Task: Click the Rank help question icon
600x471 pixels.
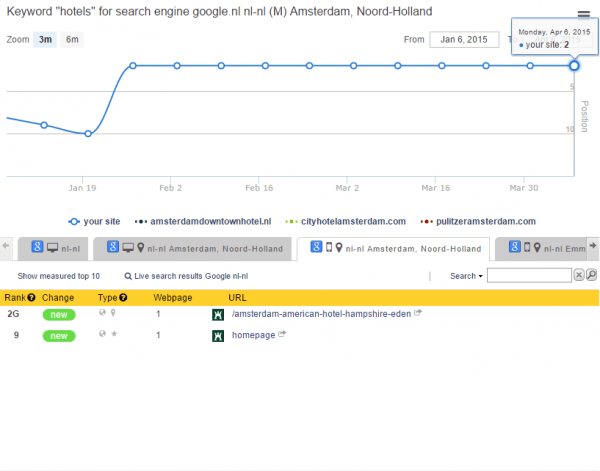Action: click(x=32, y=297)
